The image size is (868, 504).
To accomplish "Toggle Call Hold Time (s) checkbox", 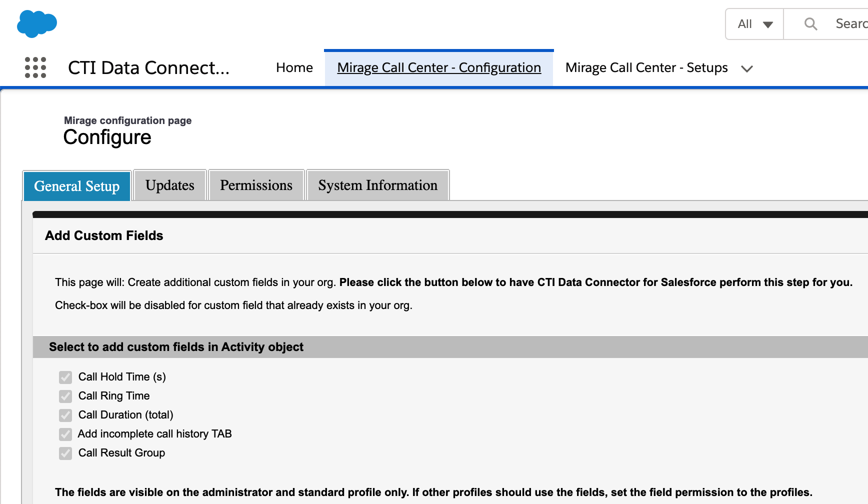I will coord(65,377).
